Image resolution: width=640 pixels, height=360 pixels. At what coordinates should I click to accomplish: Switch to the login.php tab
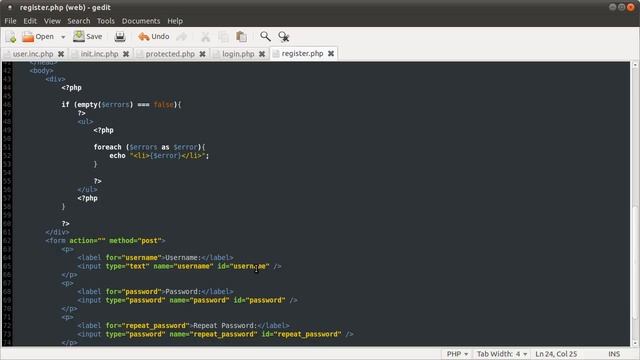[238, 54]
